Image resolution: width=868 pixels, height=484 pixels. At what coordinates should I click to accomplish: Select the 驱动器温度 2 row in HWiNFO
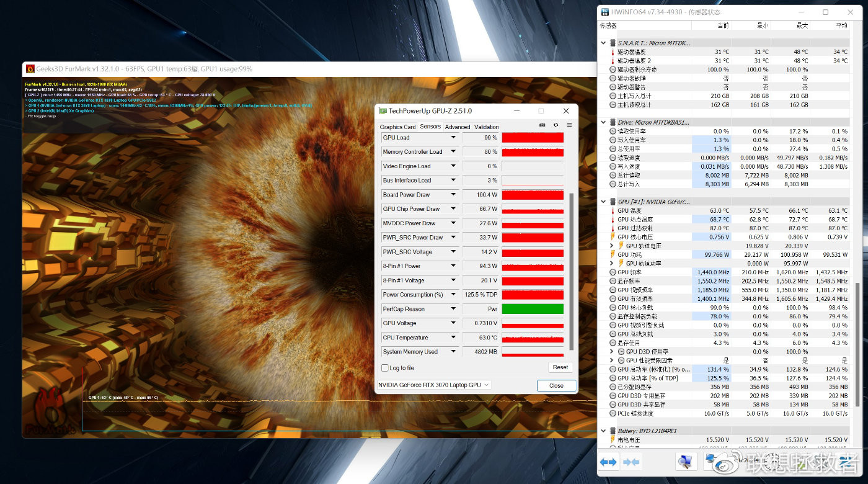tap(728, 61)
